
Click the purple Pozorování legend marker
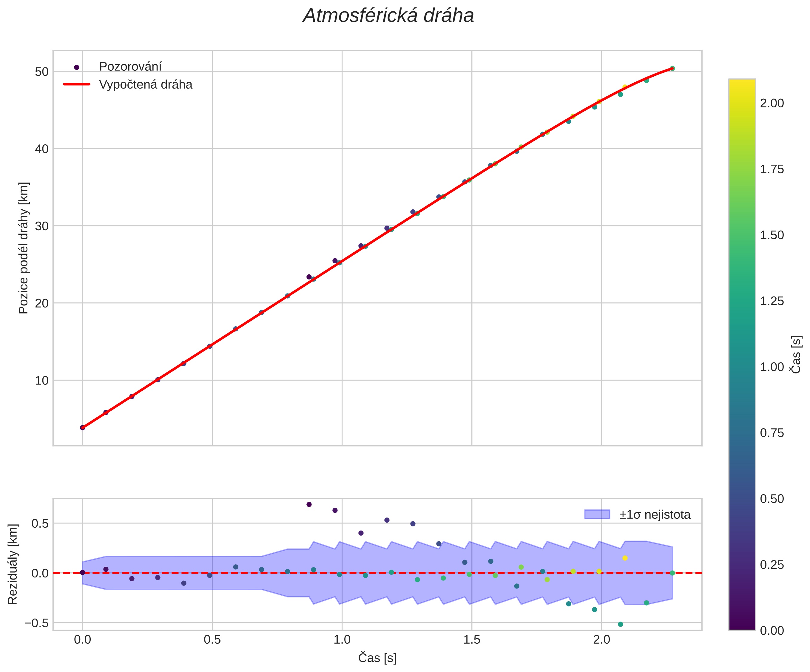click(76, 67)
